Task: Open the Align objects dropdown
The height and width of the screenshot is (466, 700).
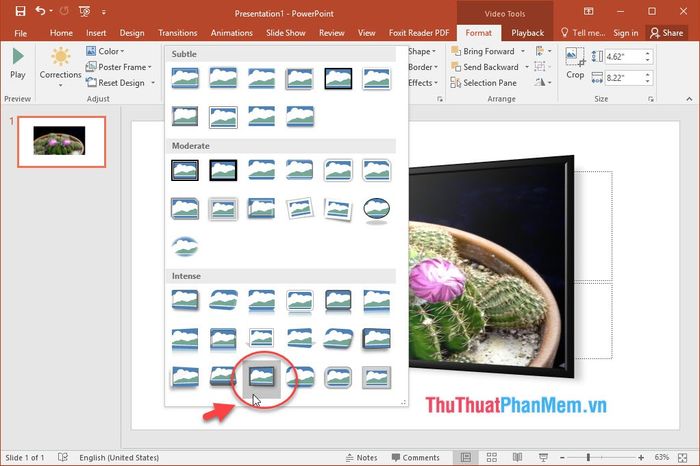Action: [543, 51]
